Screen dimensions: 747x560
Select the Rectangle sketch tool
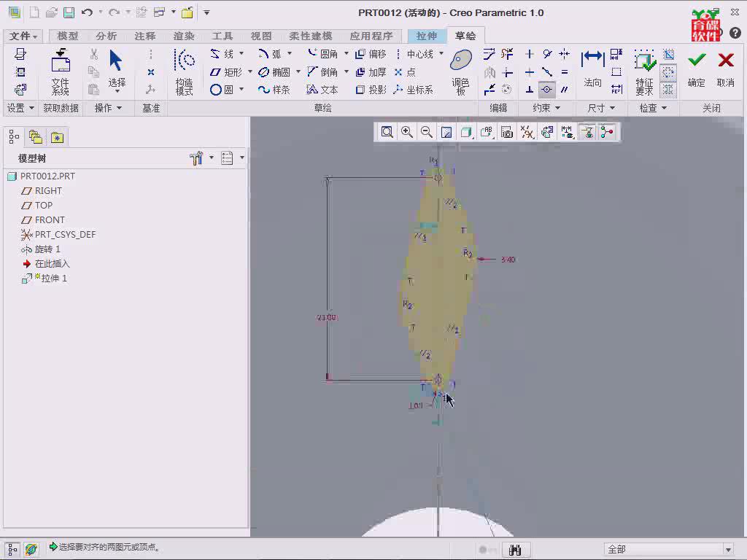[226, 72]
